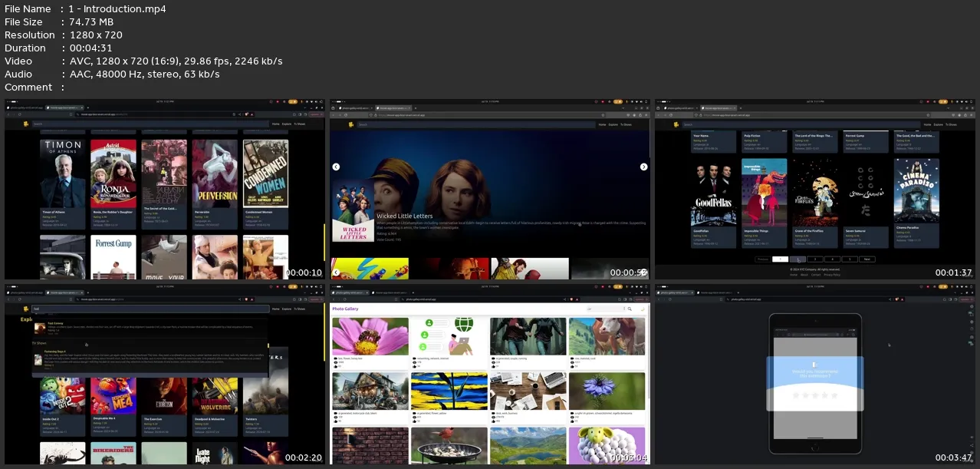Click the Next pagination button
The width and height of the screenshot is (980, 469).
[867, 259]
